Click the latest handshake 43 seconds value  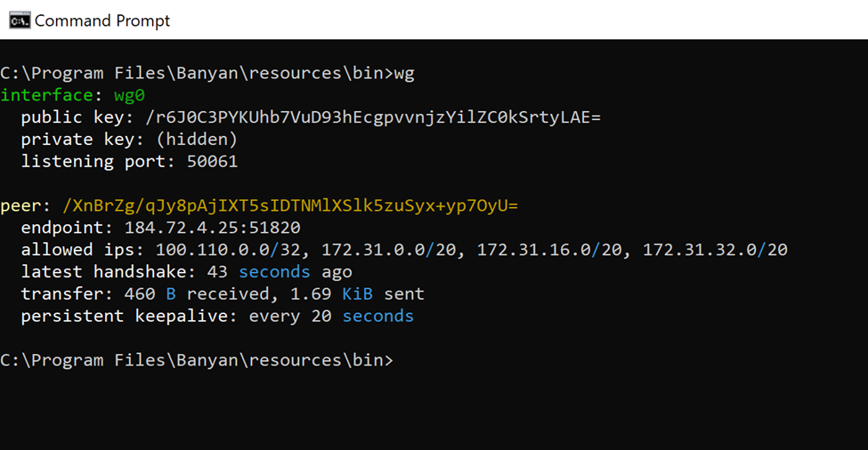click(258, 272)
